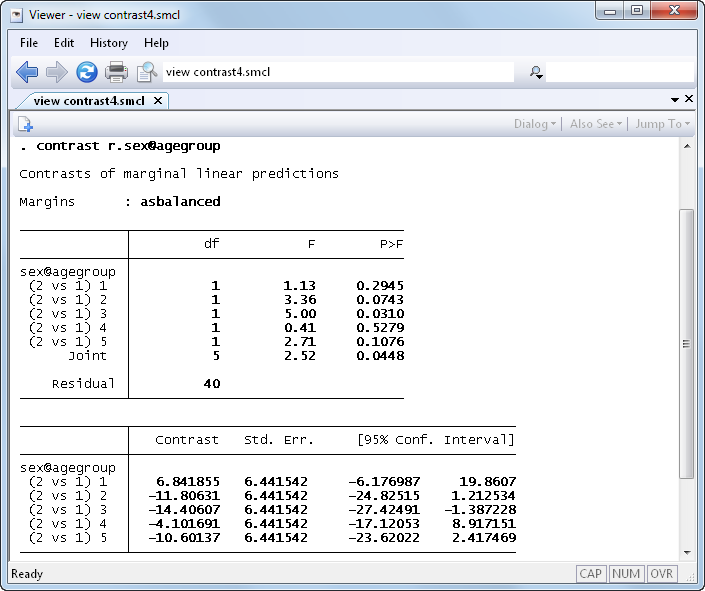Click the 'Contrast' column header
The image size is (705, 591).
pos(187,439)
